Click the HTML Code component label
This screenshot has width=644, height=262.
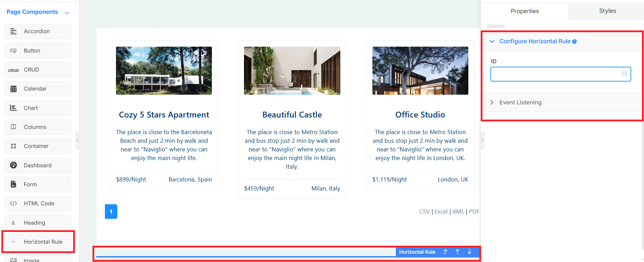tap(39, 204)
